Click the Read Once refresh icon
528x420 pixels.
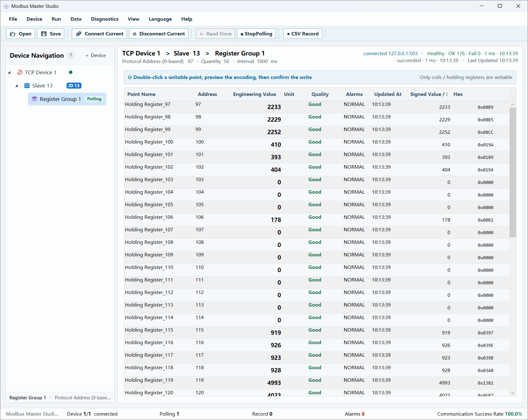click(202, 34)
